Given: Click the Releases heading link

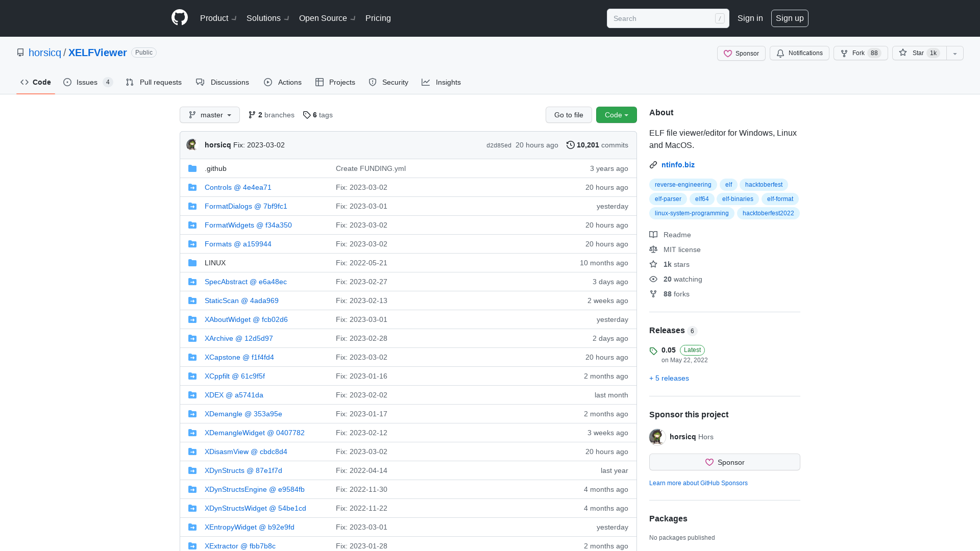Looking at the screenshot, I should [x=673, y=330].
